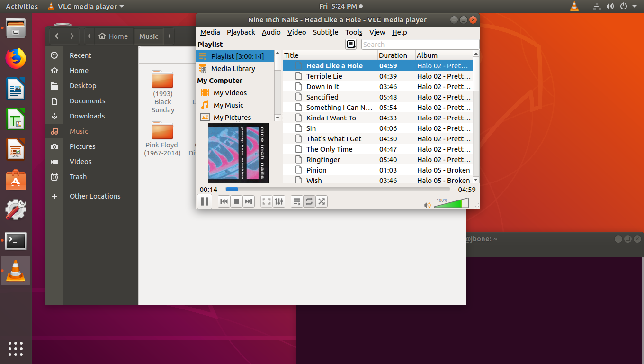Open the Subtitle menu
This screenshot has width=644, height=364.
click(325, 32)
